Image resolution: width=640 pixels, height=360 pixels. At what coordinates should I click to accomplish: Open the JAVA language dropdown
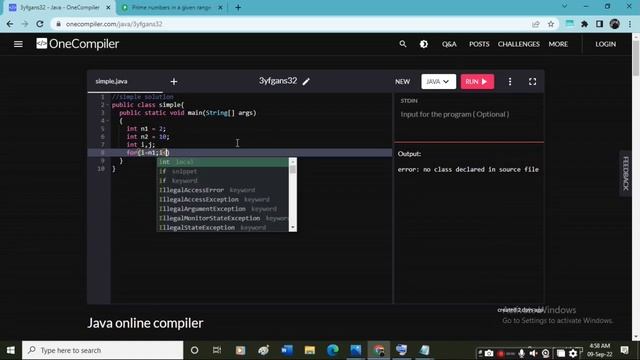(x=438, y=82)
